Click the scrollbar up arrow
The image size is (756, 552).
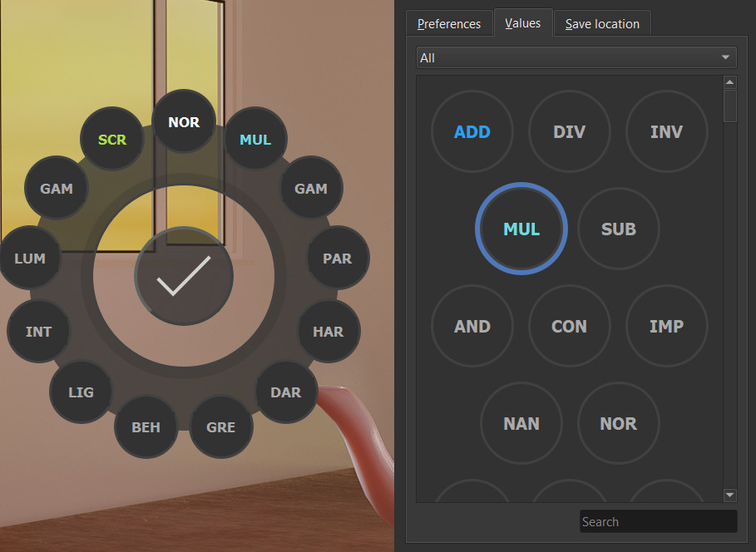tap(730, 82)
